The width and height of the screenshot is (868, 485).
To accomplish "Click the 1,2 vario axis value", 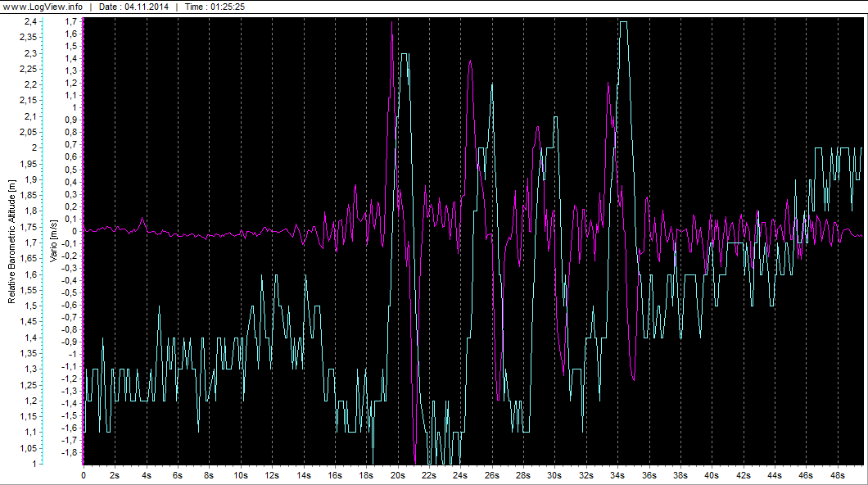I will (x=71, y=83).
